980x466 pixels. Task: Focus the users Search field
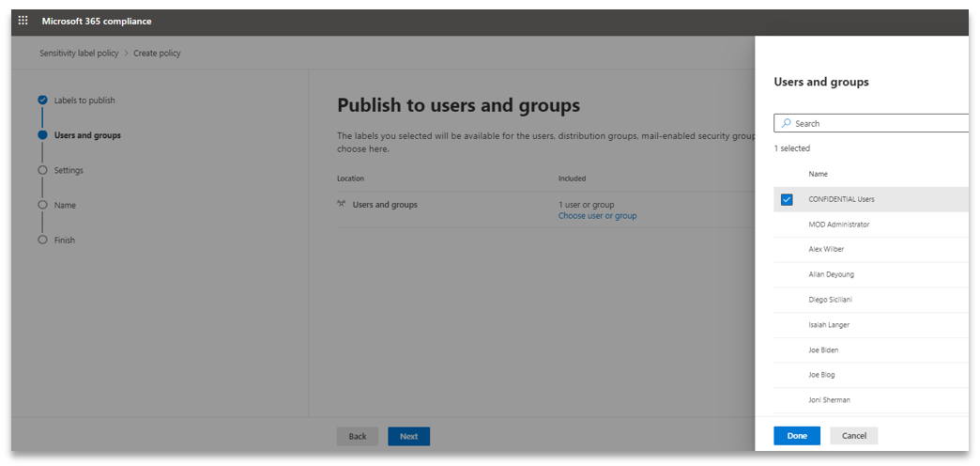click(x=871, y=123)
